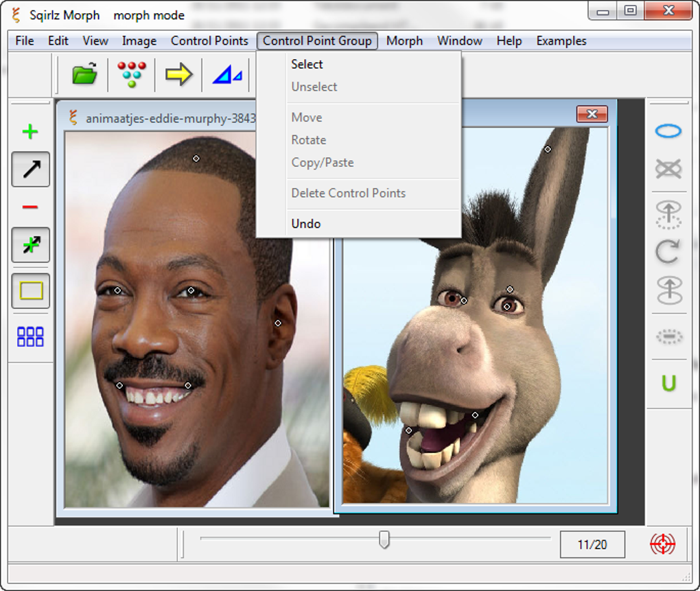Click the blue grid icon

30,336
